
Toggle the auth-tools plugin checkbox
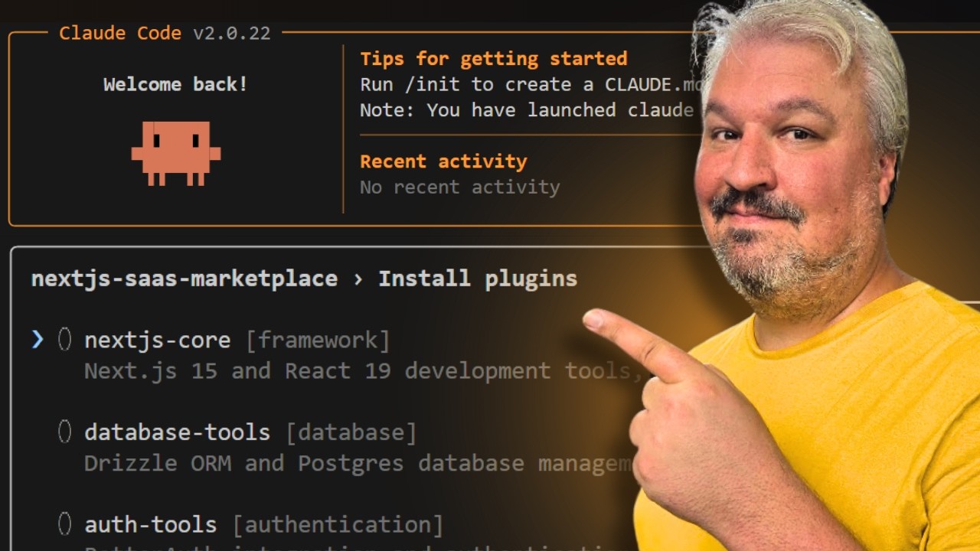pyautogui.click(x=65, y=523)
